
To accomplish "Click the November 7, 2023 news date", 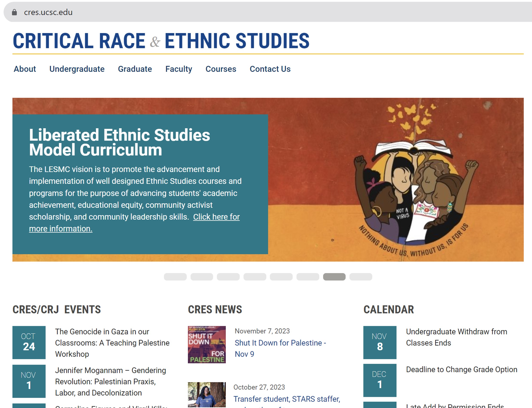I will click(x=262, y=331).
